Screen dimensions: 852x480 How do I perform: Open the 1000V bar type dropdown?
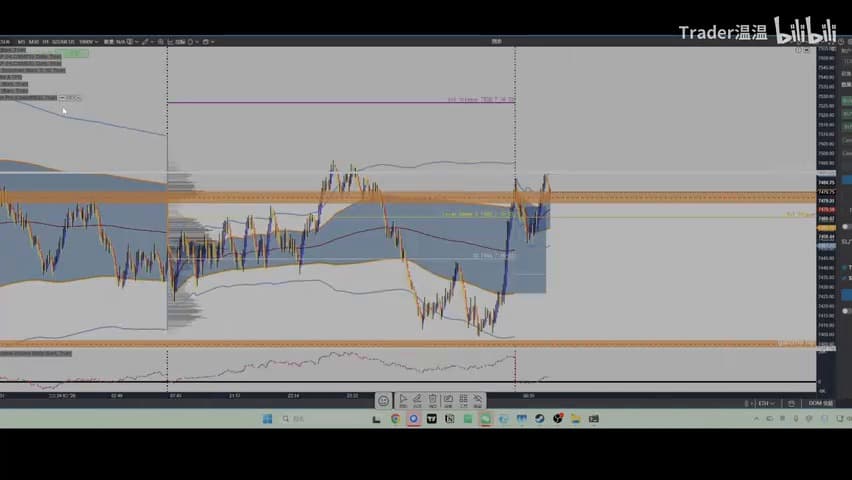tap(88, 42)
